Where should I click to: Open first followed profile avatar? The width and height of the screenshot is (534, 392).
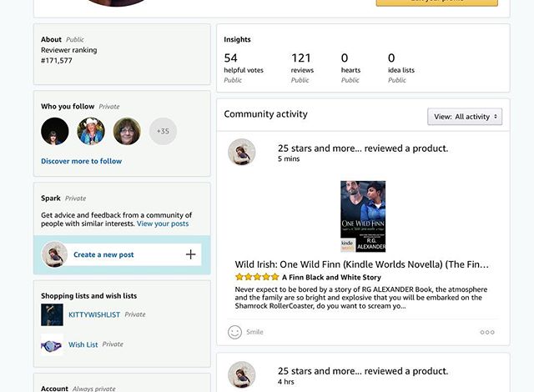pyautogui.click(x=55, y=131)
